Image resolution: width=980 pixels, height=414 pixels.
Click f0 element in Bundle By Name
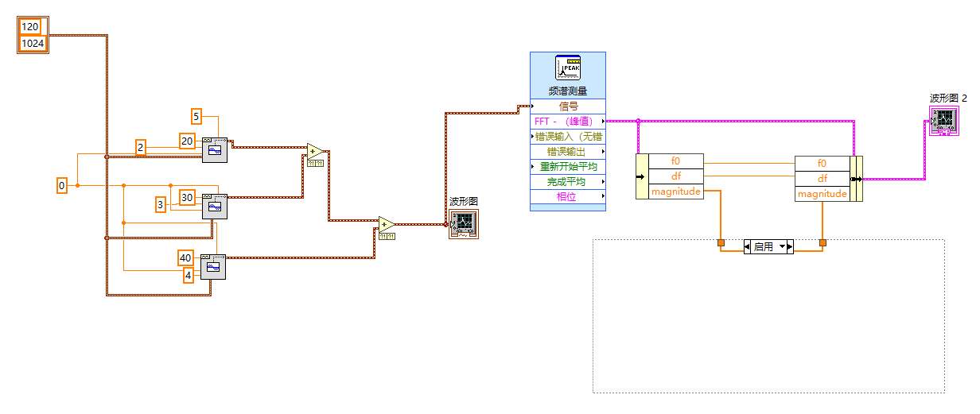[x=822, y=164]
